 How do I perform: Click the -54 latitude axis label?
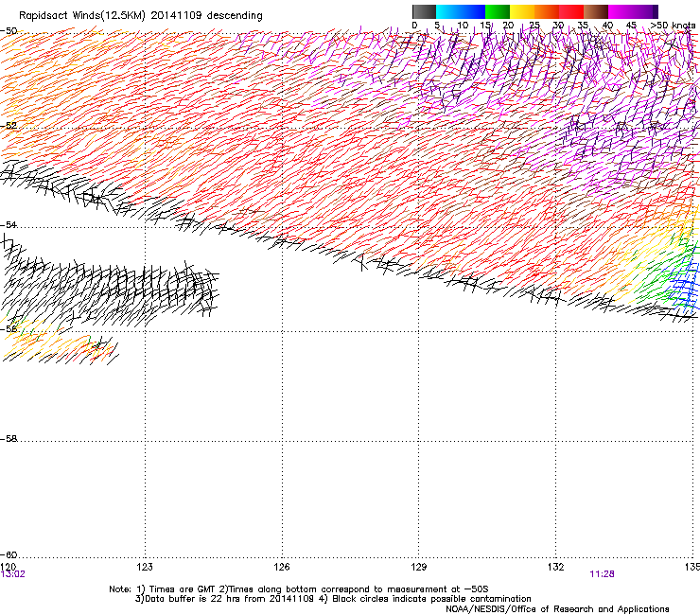(x=9, y=224)
